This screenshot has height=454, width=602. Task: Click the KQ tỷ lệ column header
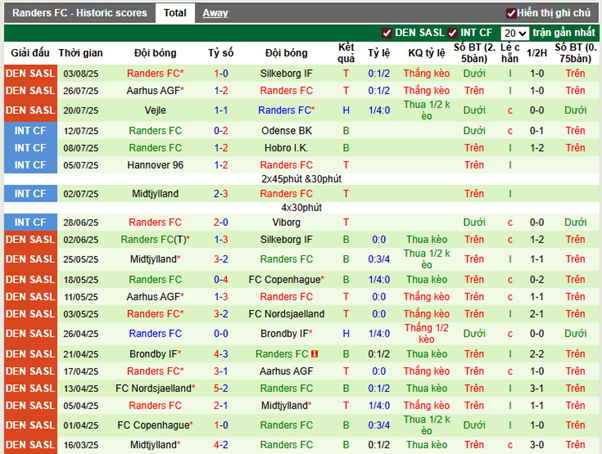tap(427, 53)
